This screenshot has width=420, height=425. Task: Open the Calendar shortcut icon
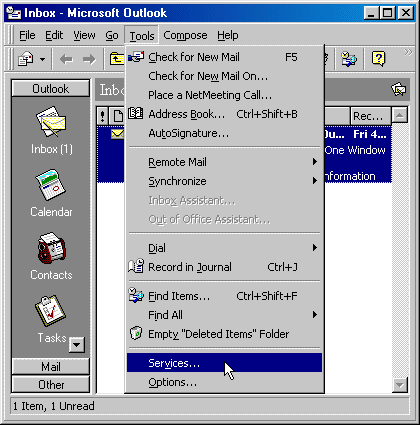[x=51, y=185]
